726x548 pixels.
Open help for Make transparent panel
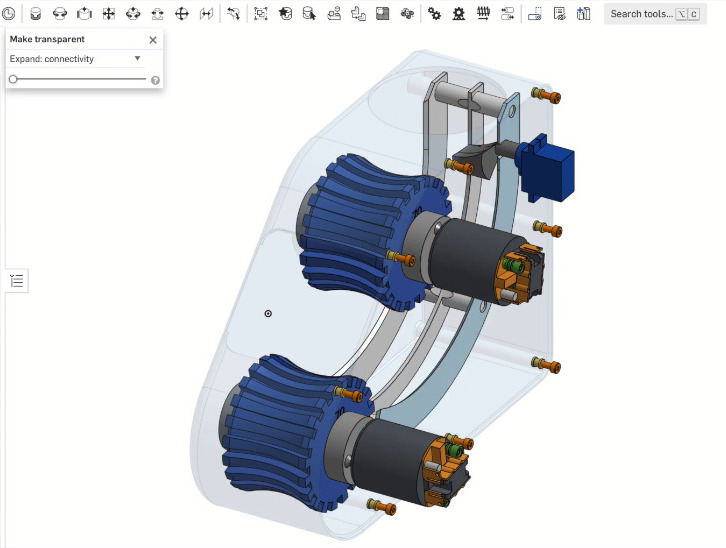pyautogui.click(x=155, y=80)
